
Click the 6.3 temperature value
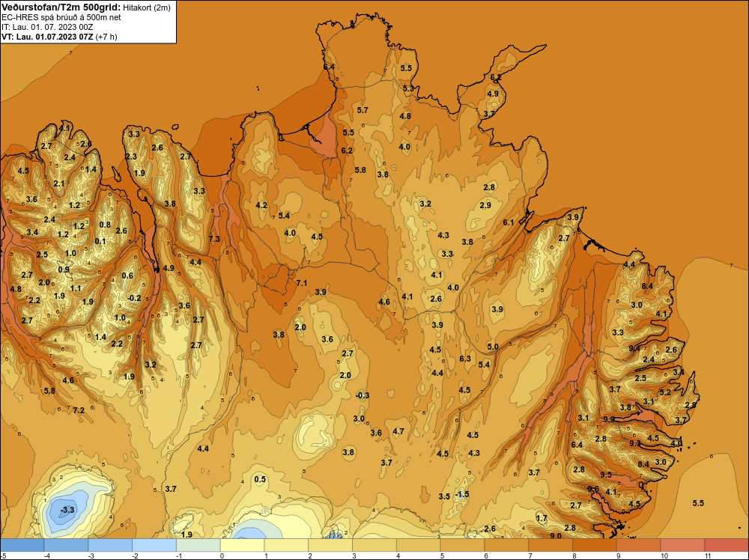(465, 359)
